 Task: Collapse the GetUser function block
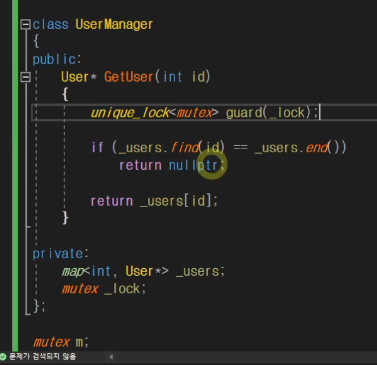click(x=25, y=77)
